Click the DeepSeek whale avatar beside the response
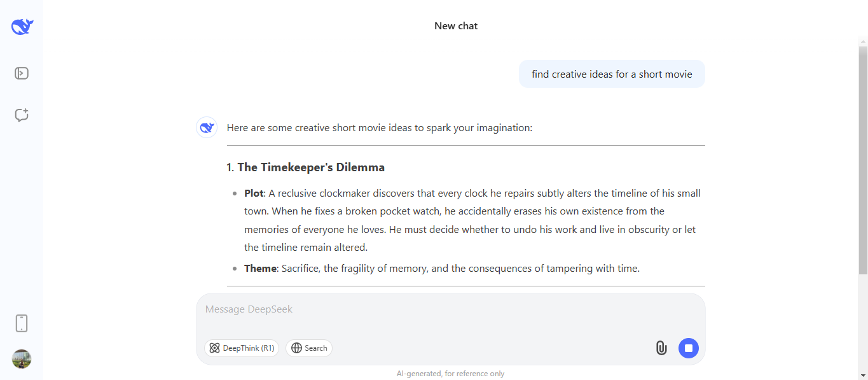Screen dimensions: 868x380 [206, 127]
